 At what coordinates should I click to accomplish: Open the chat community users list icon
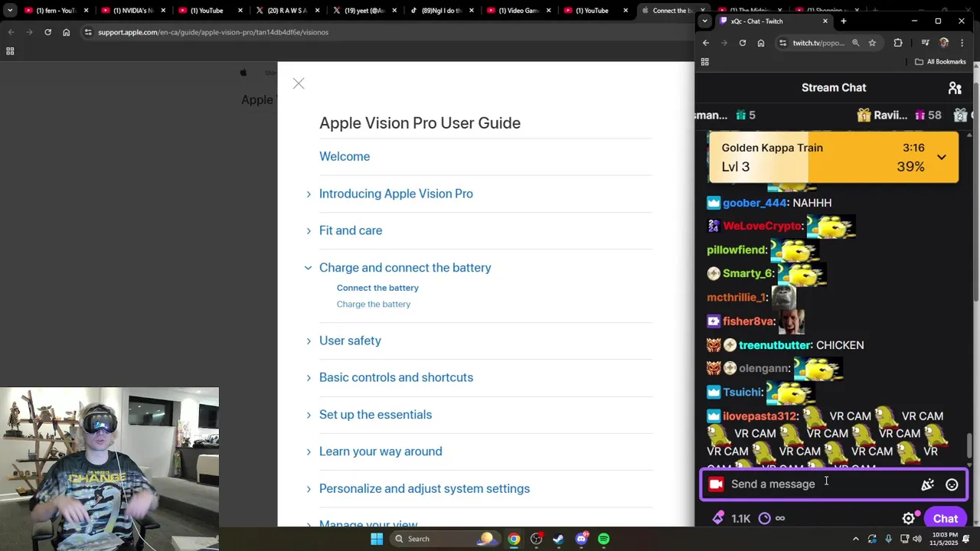[955, 88]
